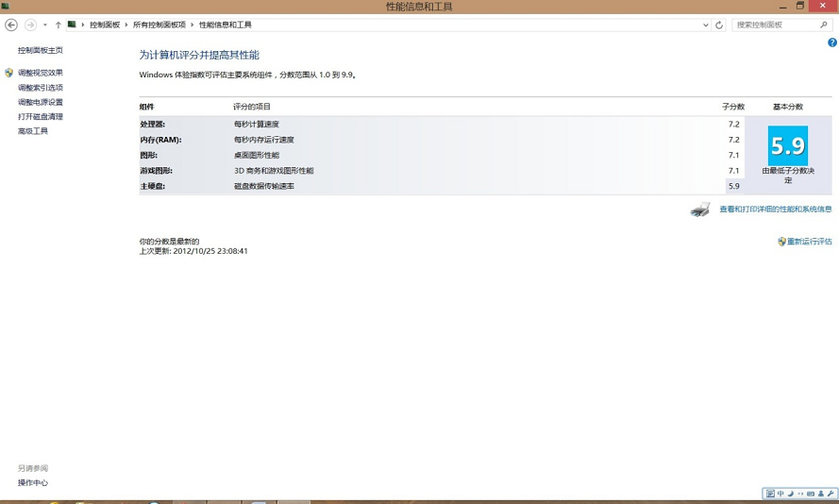
Task: Click 上次更新 timestamp text
Action: click(x=193, y=251)
